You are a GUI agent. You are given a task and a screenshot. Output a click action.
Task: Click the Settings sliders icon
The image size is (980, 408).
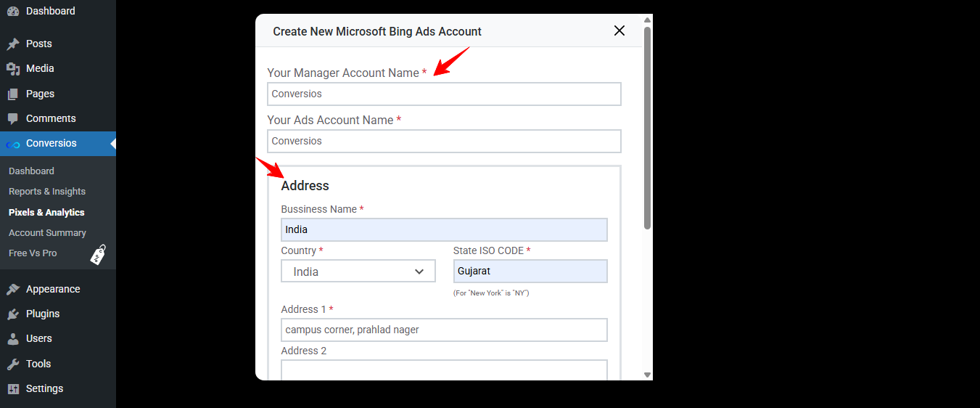pyautogui.click(x=13, y=388)
